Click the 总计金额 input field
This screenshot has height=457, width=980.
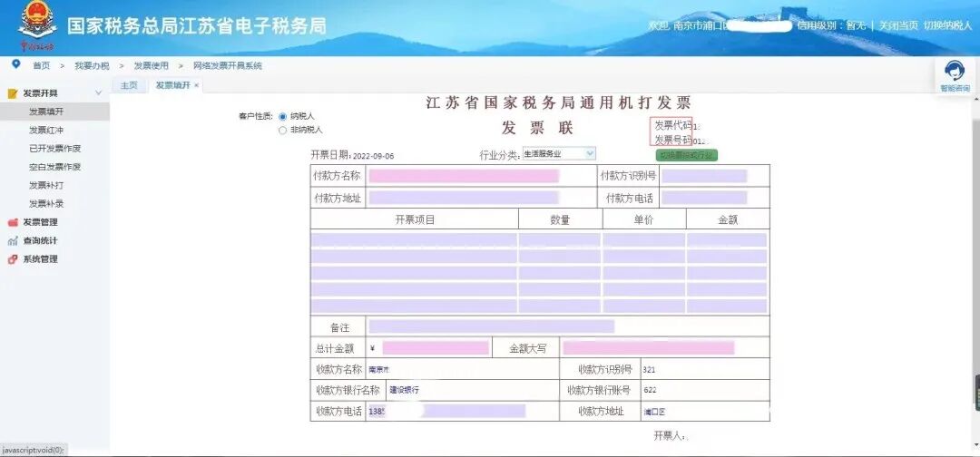[436, 348]
